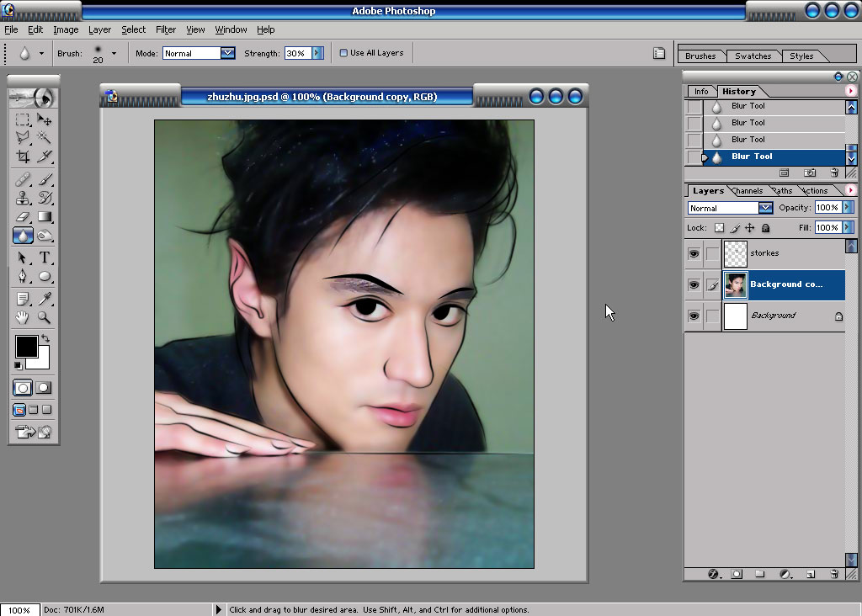Select the Rectangular Marquee tool

pos(23,119)
